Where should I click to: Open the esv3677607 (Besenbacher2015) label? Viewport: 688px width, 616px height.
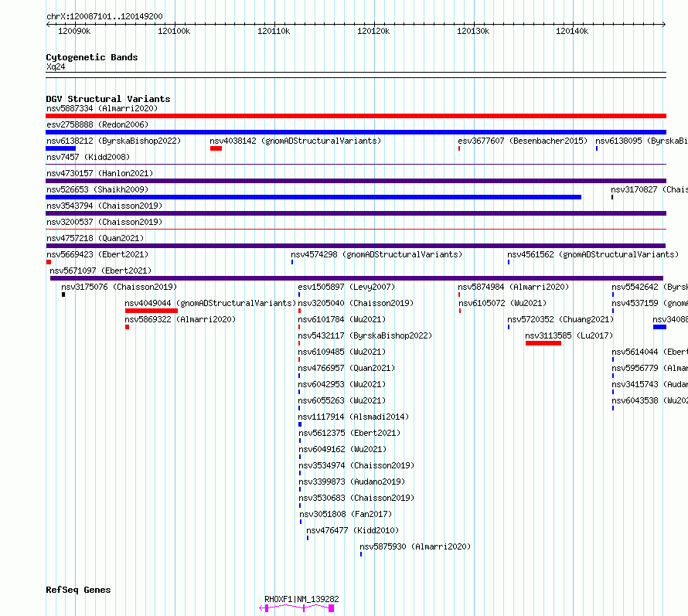pyautogui.click(x=523, y=141)
